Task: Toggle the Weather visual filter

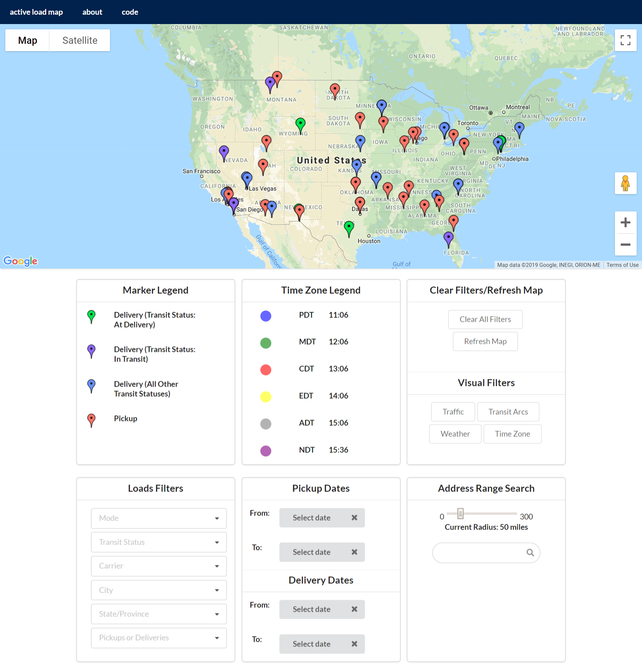Action: pyautogui.click(x=455, y=434)
